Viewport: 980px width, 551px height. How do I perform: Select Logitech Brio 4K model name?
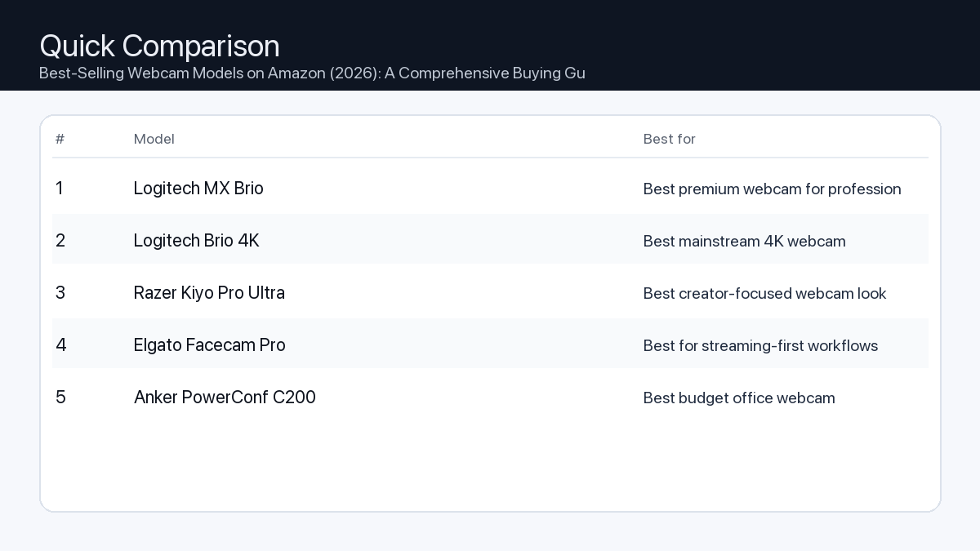pyautogui.click(x=196, y=241)
